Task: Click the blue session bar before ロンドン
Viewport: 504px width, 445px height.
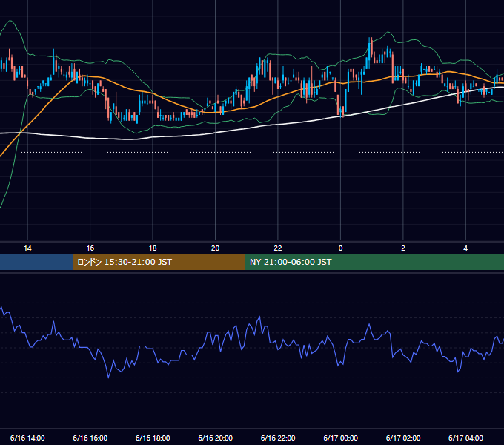Action: pyautogui.click(x=36, y=262)
